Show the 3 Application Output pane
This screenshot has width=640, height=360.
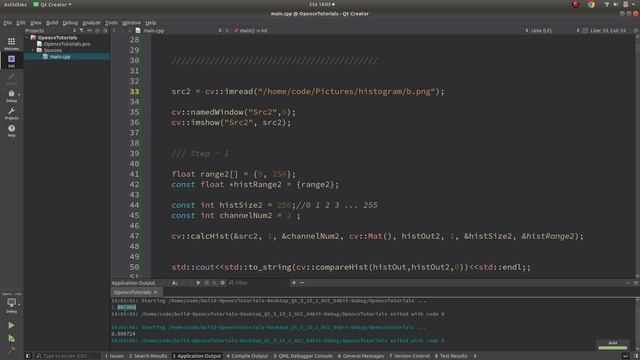coord(197,356)
